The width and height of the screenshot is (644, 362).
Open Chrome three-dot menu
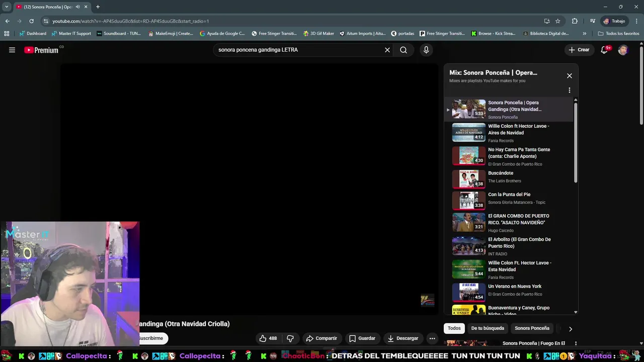[x=636, y=21]
